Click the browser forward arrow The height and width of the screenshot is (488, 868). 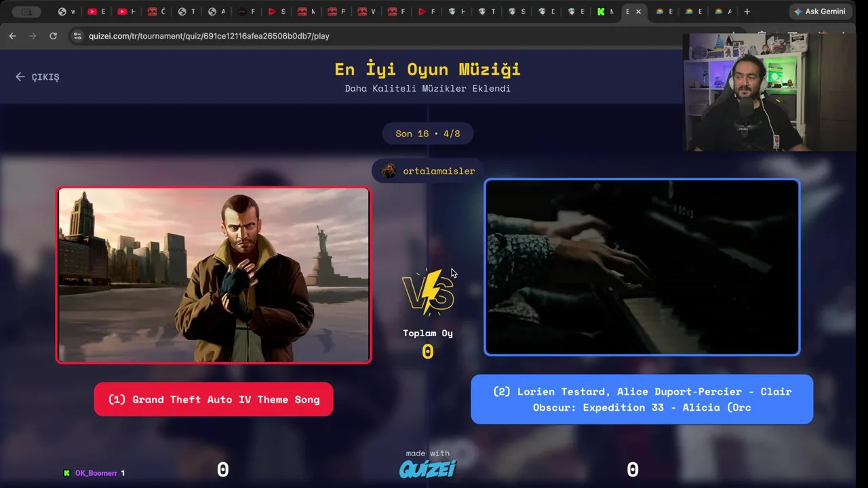33,36
